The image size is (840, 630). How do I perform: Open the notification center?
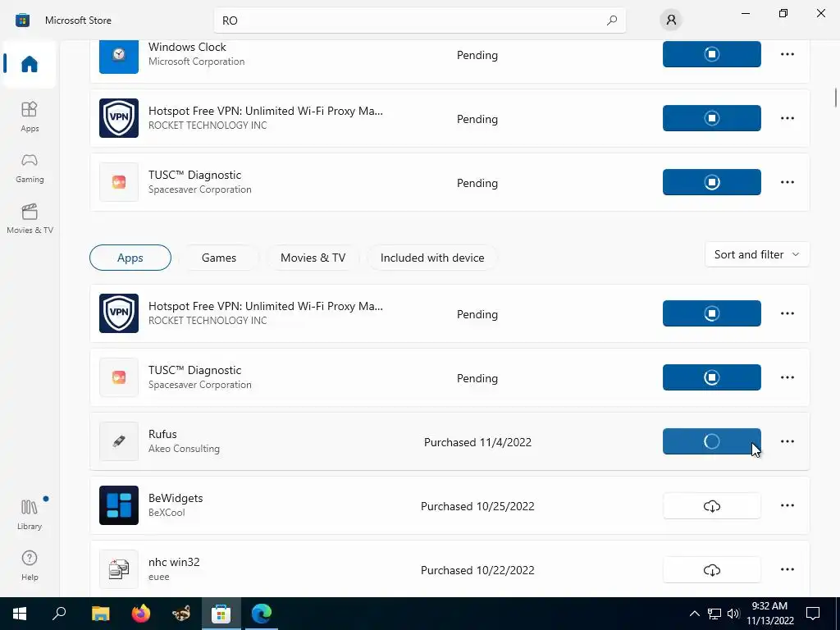click(813, 614)
